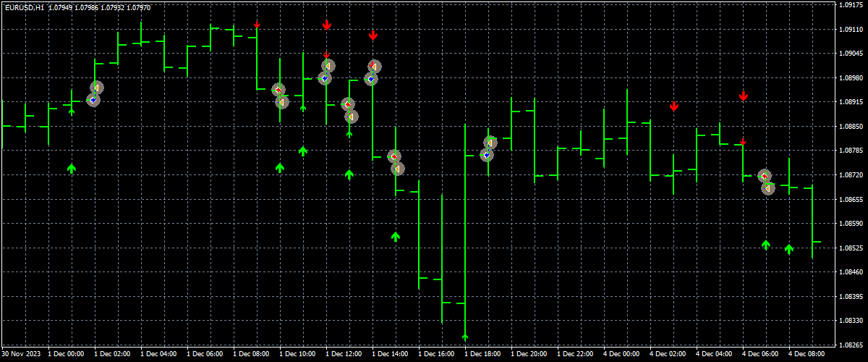Click the large green up arrow under the 4 Dec 08:00 bar

click(x=789, y=249)
